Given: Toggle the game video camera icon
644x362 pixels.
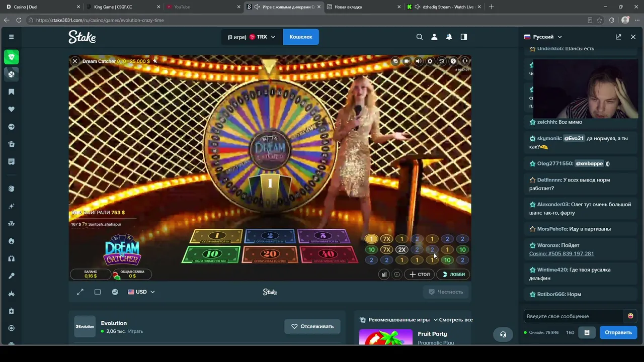Looking at the screenshot, I should click(x=407, y=61).
